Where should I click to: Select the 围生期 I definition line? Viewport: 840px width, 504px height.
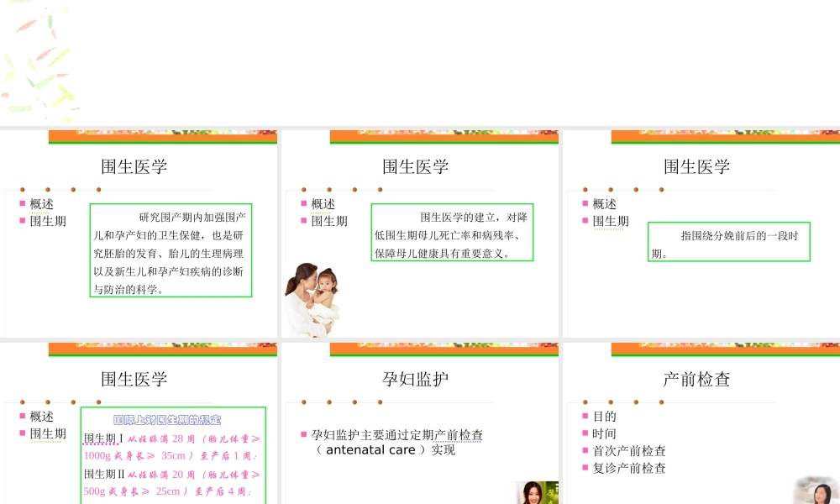[x=172, y=447]
